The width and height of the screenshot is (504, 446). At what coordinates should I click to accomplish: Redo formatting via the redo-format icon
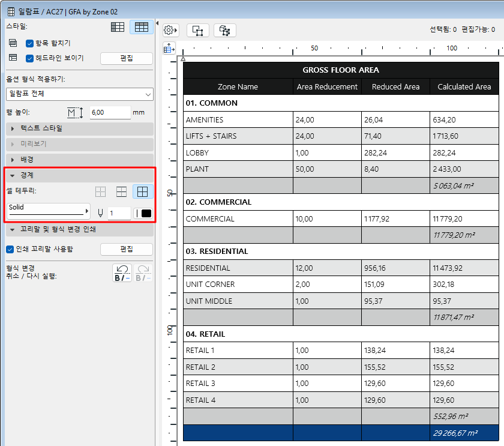click(143, 273)
